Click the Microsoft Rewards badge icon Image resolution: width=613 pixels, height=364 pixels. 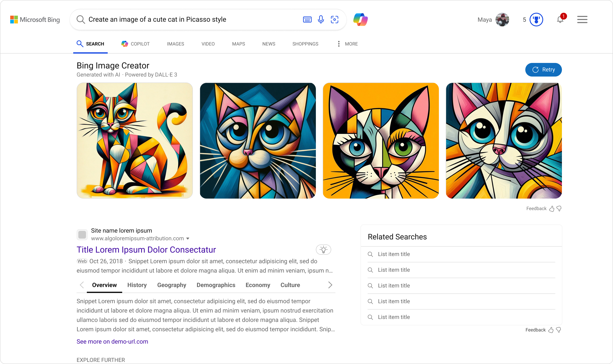(537, 20)
